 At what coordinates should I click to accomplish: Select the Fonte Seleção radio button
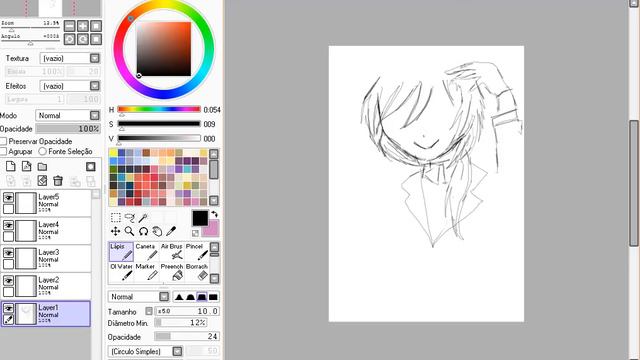click(x=42, y=151)
